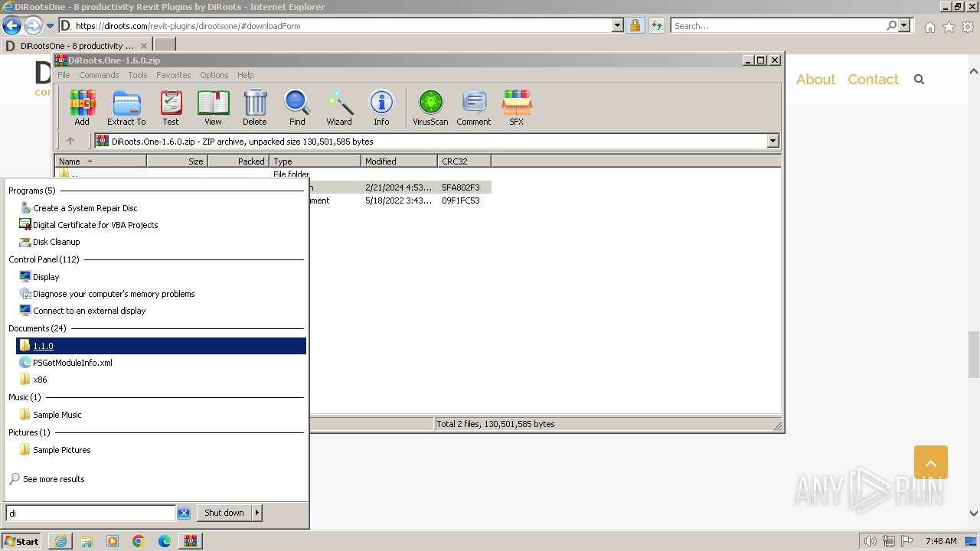Open the IE Home icon
This screenshot has width=980, height=551.
[929, 27]
